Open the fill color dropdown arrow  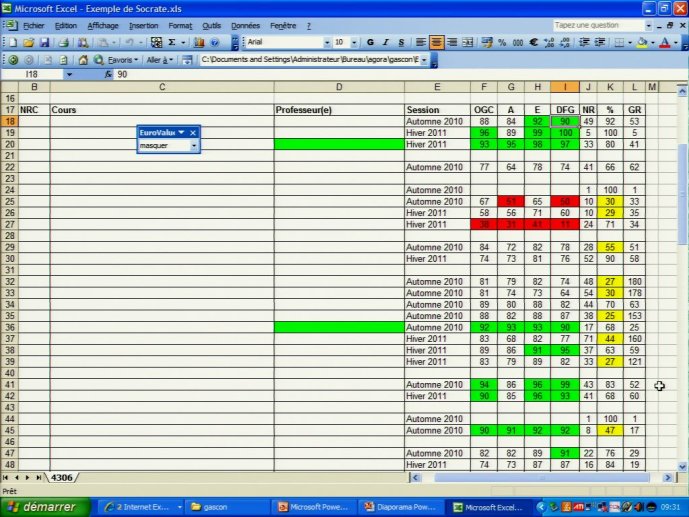coord(653,43)
